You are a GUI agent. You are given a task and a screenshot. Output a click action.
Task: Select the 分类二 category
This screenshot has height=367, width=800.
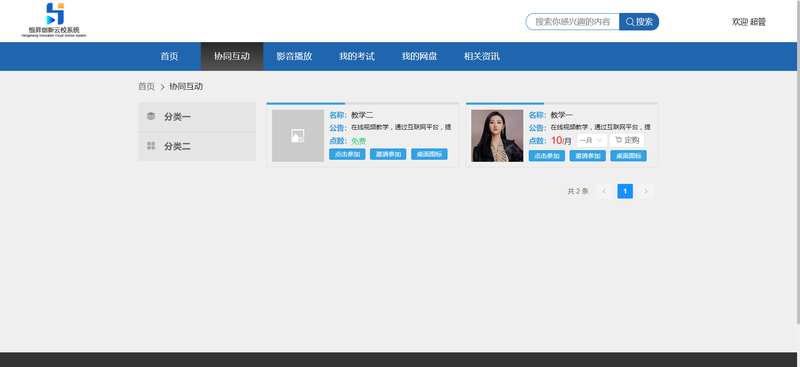point(197,146)
